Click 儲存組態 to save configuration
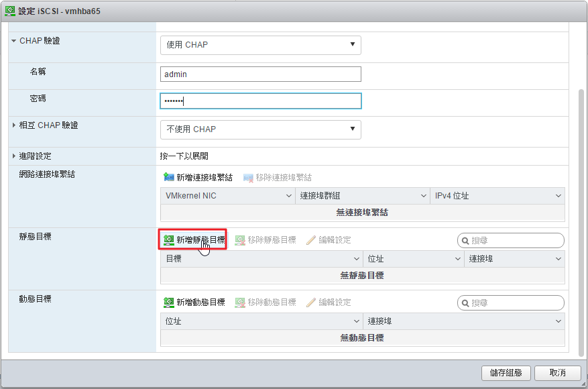The image size is (588, 389). pos(506,373)
